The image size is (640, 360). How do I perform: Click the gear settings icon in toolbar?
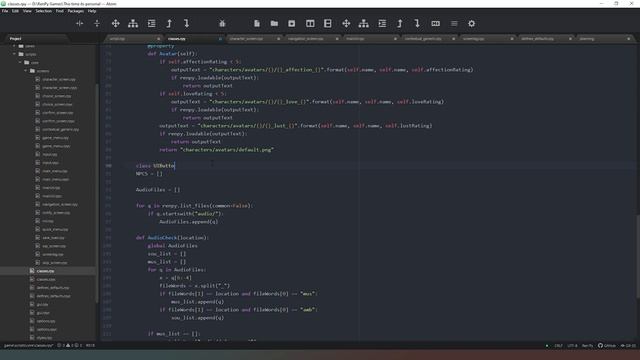click(x=471, y=23)
